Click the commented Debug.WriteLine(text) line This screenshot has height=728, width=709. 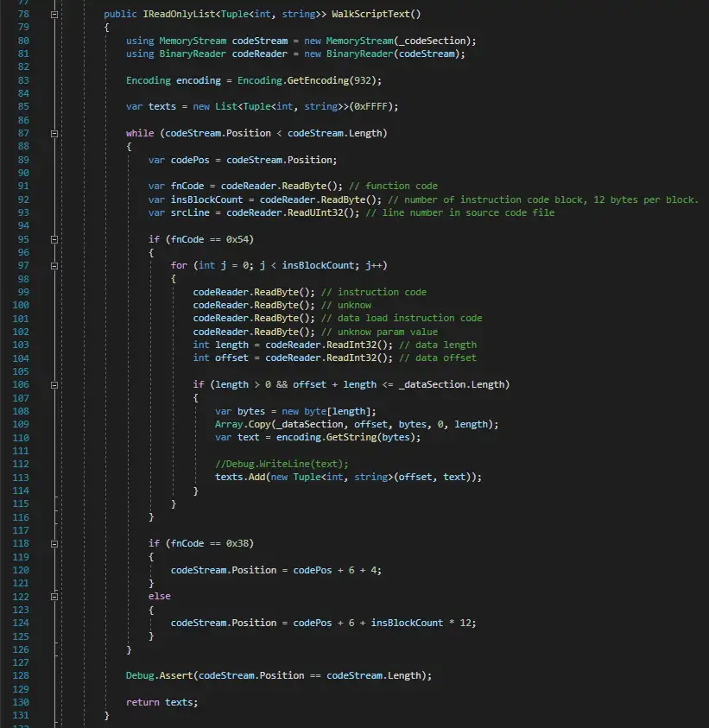pos(282,464)
